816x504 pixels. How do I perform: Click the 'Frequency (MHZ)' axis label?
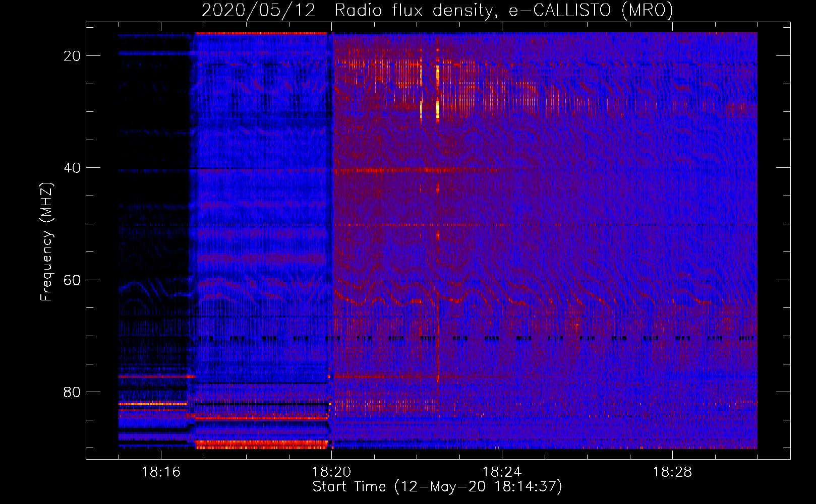[x=46, y=242]
